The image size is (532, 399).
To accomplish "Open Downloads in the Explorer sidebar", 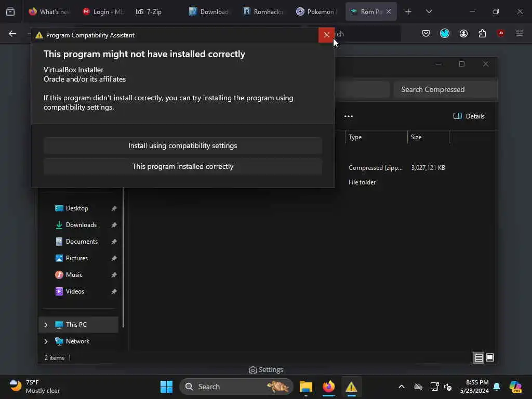I will 81,225.
